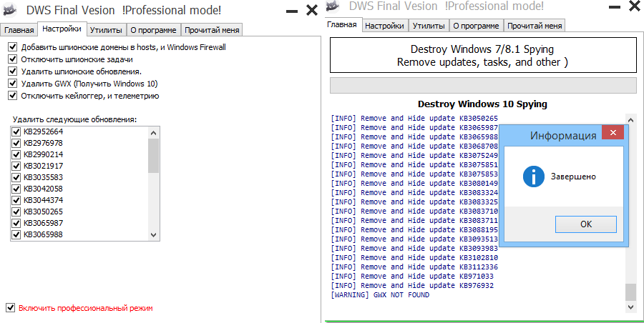This screenshot has width=644, height=323.
Task: Click update list scroll-down arrow
Action: pyautogui.click(x=154, y=235)
